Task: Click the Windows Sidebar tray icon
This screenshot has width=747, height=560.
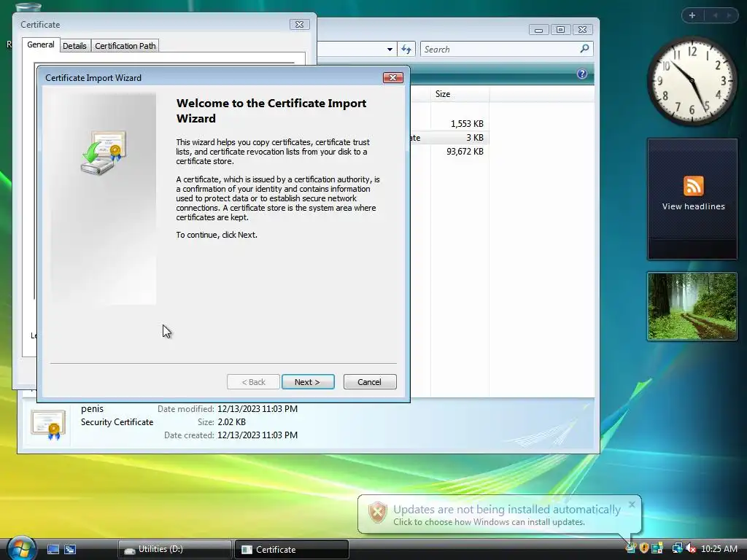Action: click(x=657, y=548)
